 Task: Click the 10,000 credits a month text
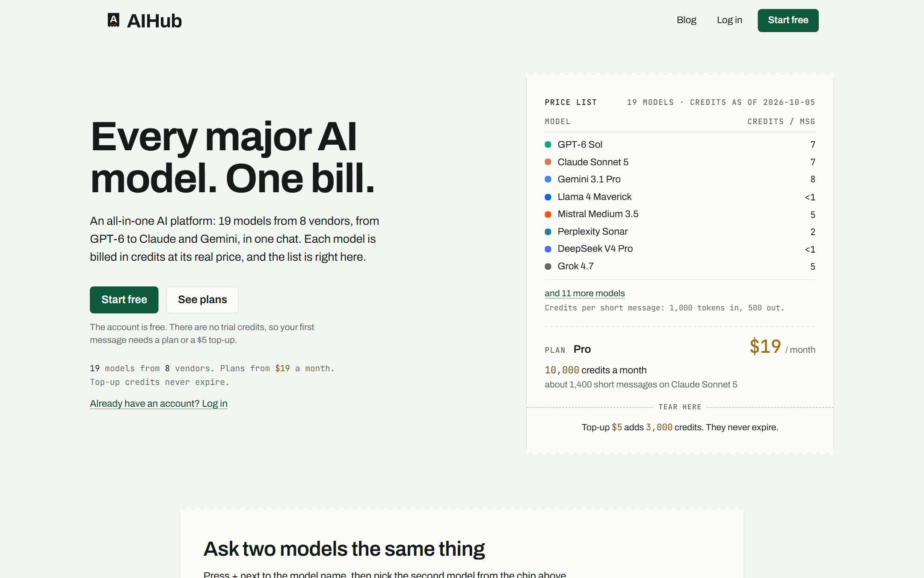coord(595,370)
